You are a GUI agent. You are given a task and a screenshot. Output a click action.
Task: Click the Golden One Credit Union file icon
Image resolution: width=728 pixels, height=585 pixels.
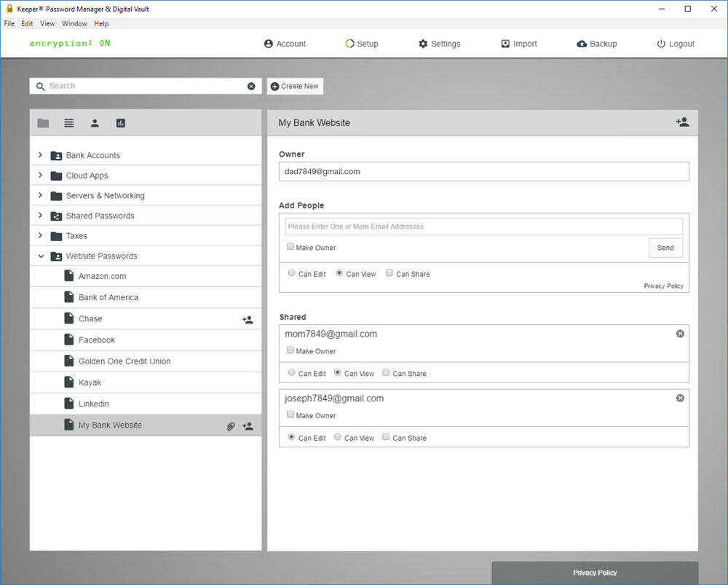[x=68, y=361]
